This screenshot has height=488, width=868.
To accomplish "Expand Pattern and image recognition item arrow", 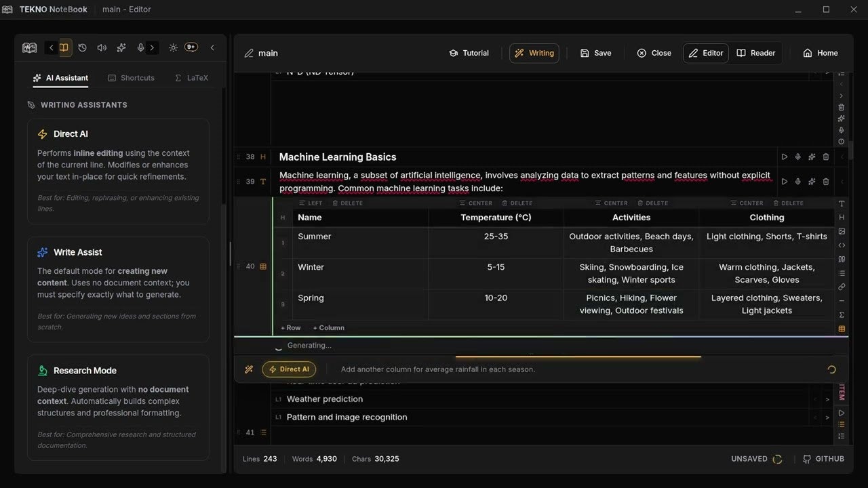I will coord(827,418).
